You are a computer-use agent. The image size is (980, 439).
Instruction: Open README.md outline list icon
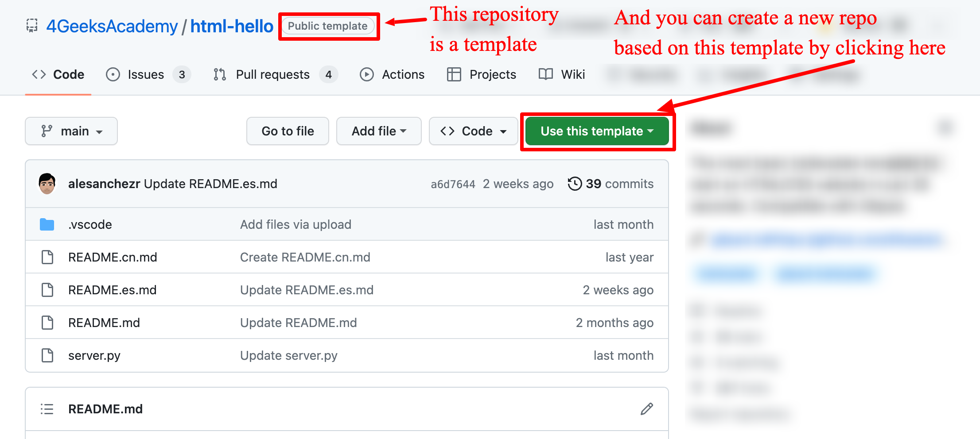tap(47, 409)
